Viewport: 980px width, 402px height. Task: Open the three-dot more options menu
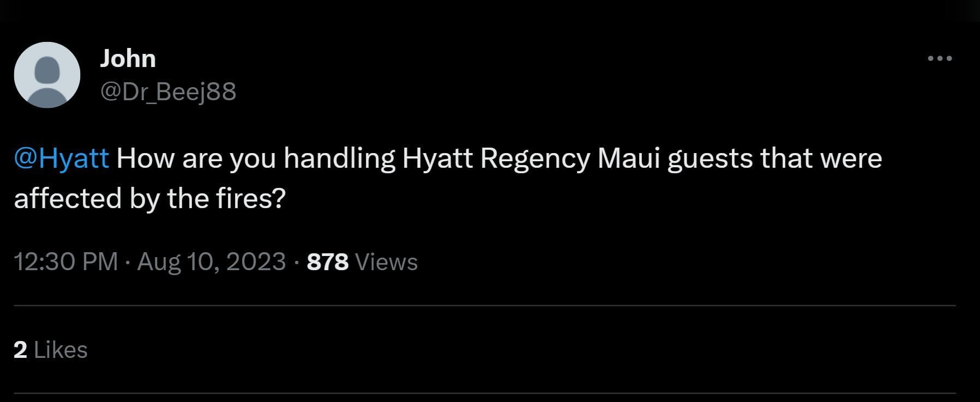[940, 58]
